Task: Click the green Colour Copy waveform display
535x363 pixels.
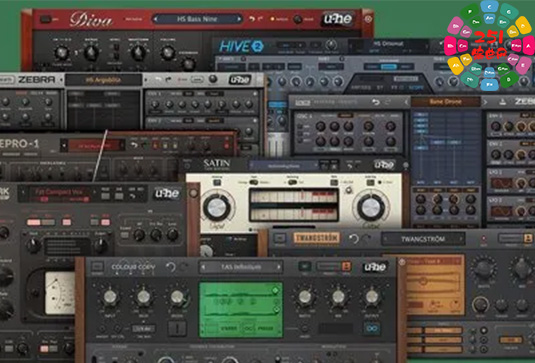Action: [x=241, y=310]
